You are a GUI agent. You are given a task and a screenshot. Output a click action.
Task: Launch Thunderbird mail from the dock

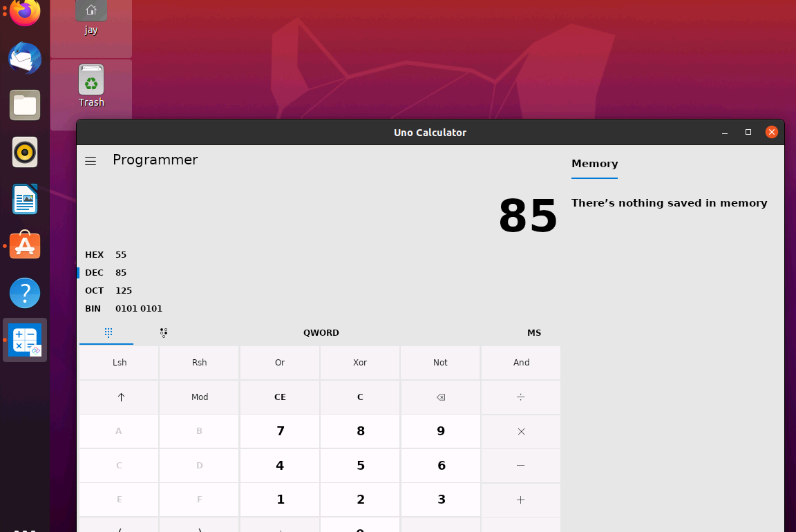click(x=24, y=58)
